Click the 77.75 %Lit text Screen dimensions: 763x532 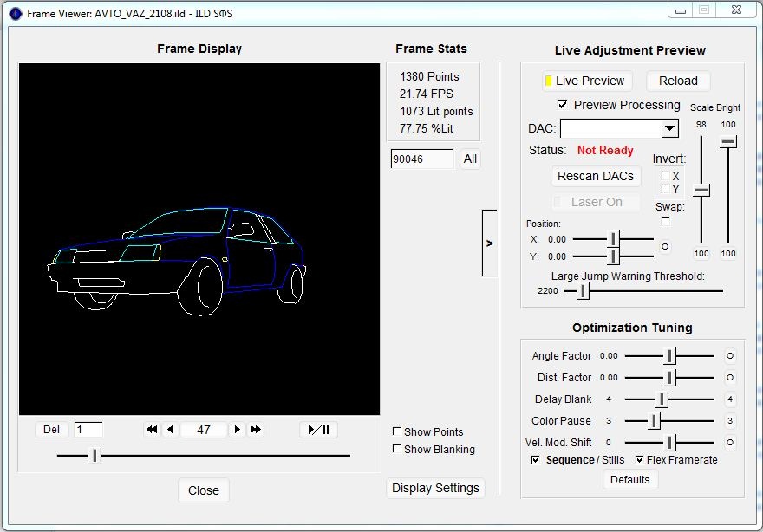pos(427,128)
